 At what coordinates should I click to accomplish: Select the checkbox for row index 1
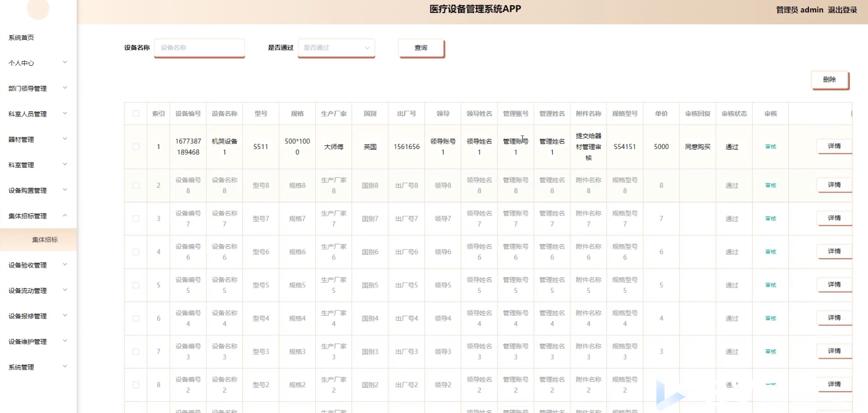tap(136, 147)
